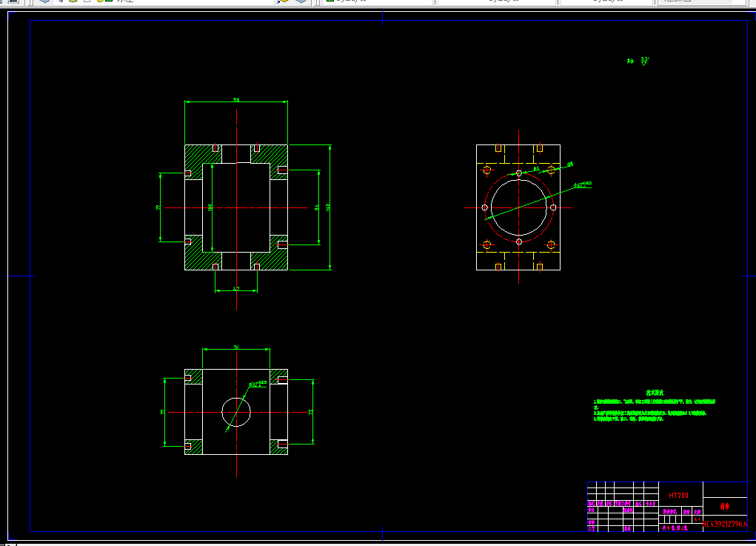The width and height of the screenshot is (756, 546).
Task: Select the small center circle in bottom view
Action: tap(236, 412)
